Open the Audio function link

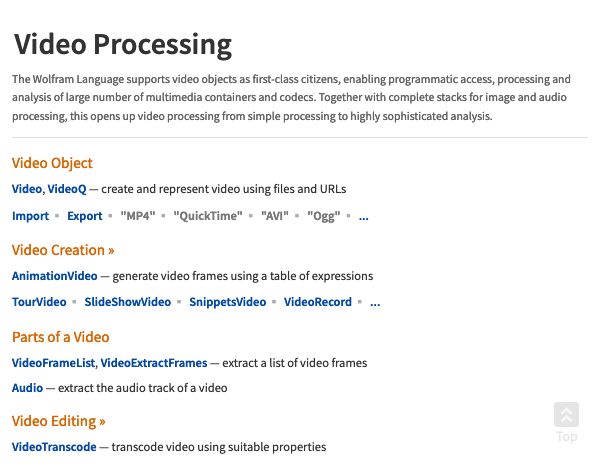tap(28, 388)
